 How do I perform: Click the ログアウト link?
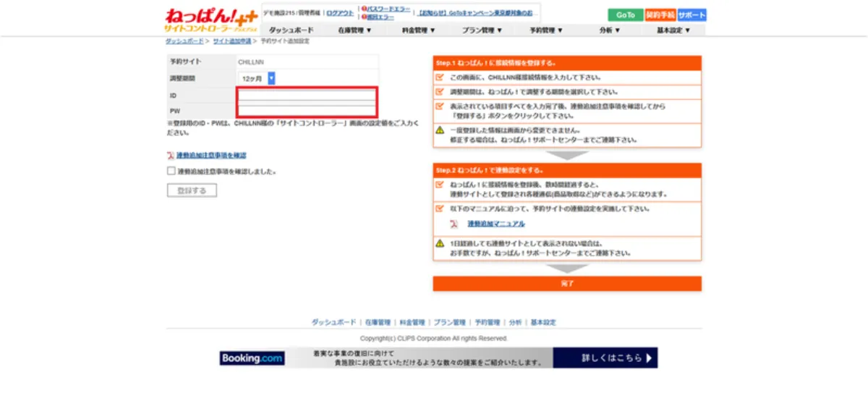(340, 13)
